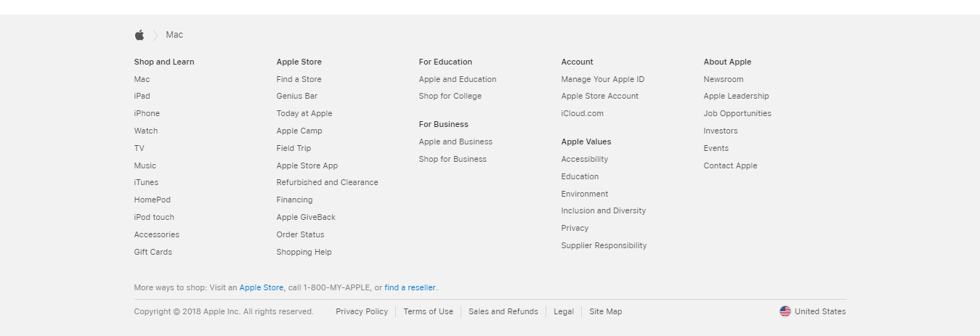Open Supplier Responsibility
Viewport: 980px width, 336px height.
pos(604,245)
